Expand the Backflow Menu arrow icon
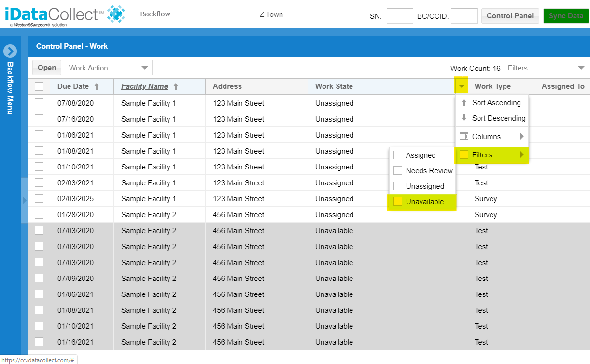This screenshot has width=590, height=364. [10, 51]
